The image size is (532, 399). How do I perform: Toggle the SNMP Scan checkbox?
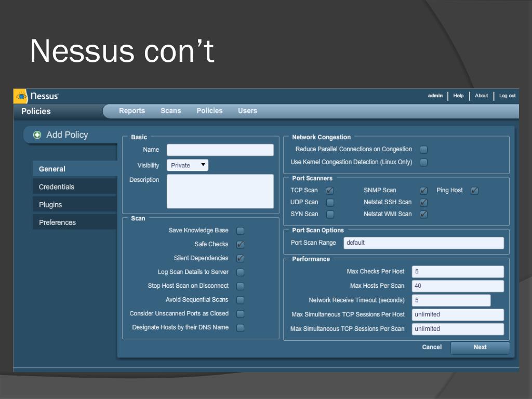(423, 191)
